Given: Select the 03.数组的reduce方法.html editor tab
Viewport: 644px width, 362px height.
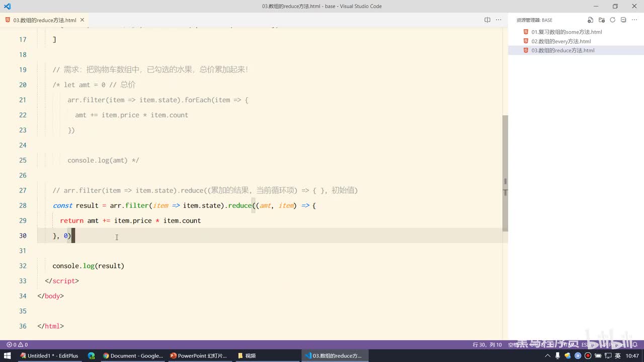Looking at the screenshot, I should click(45, 20).
